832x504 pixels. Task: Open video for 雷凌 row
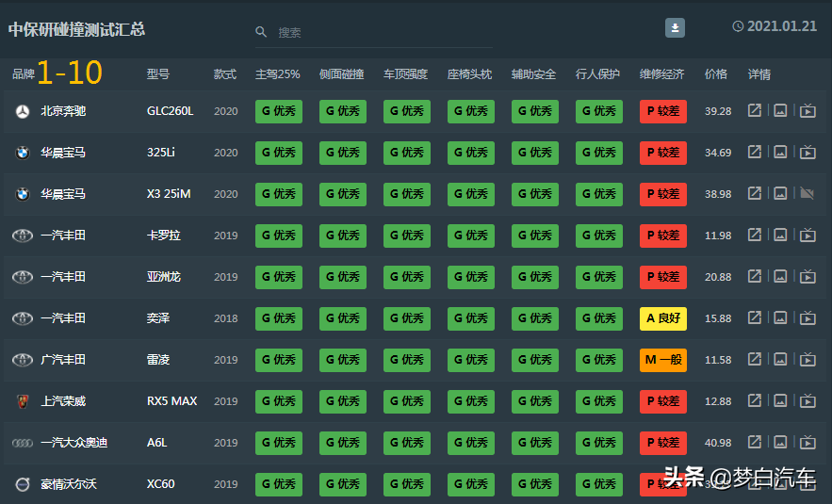pos(808,359)
